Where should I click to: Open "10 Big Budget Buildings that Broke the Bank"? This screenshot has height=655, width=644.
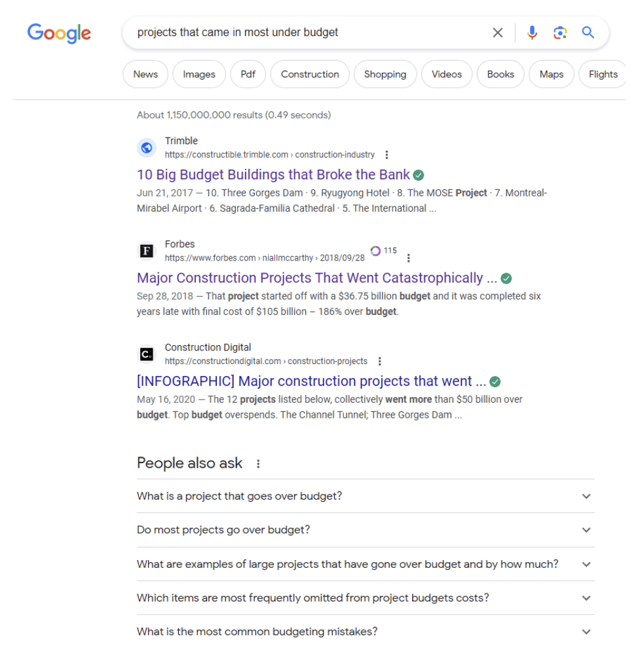pos(273,175)
